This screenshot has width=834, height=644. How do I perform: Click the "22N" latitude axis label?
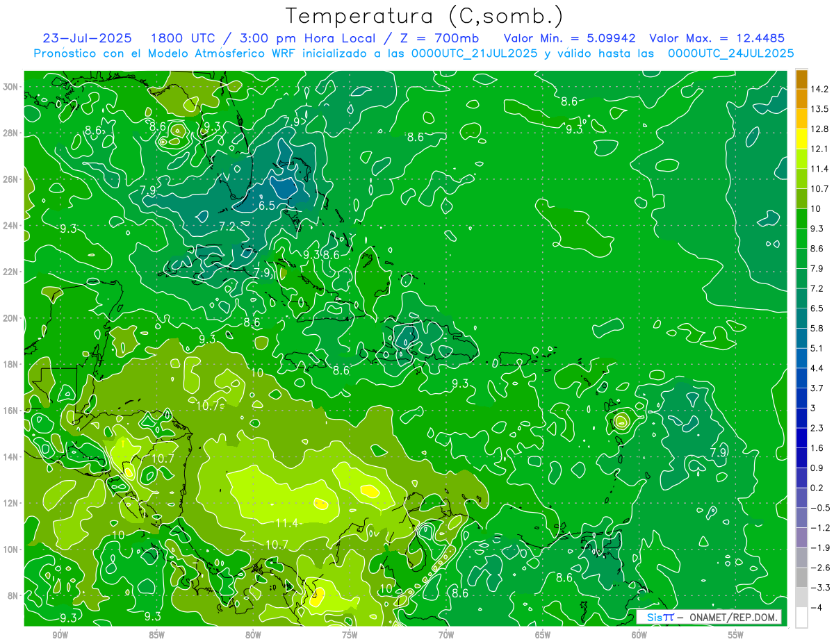[x=10, y=272]
